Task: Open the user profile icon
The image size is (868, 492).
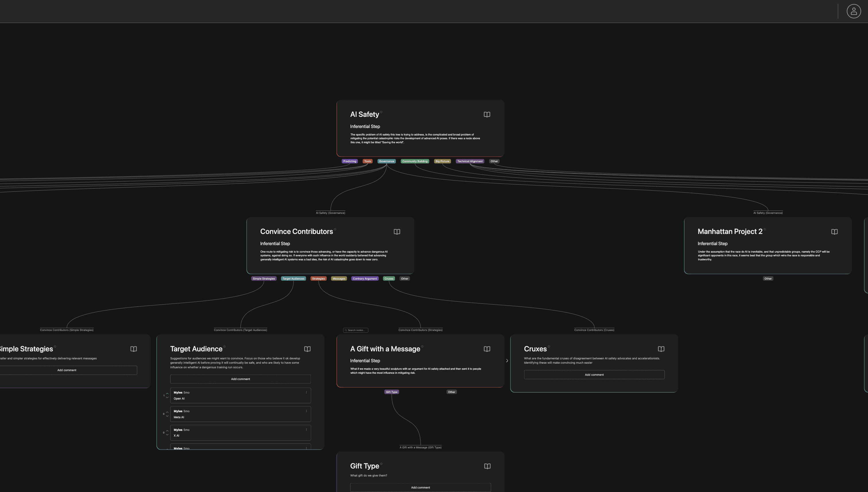Action: tap(853, 11)
